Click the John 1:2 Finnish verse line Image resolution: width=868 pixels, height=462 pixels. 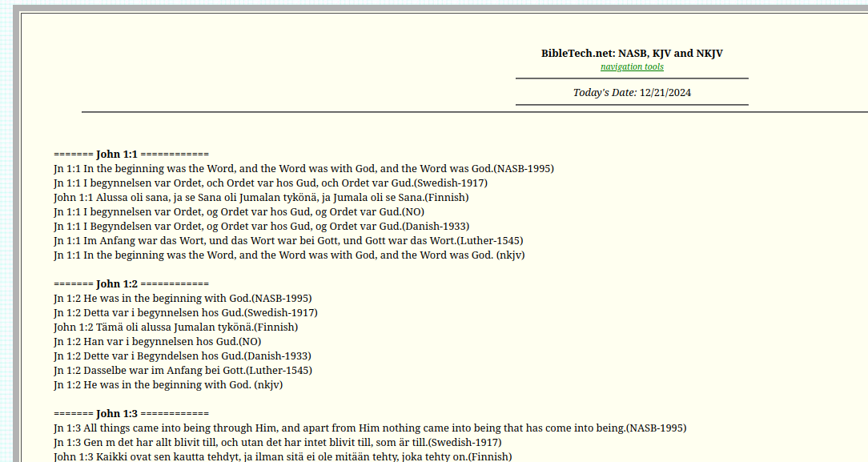[175, 327]
